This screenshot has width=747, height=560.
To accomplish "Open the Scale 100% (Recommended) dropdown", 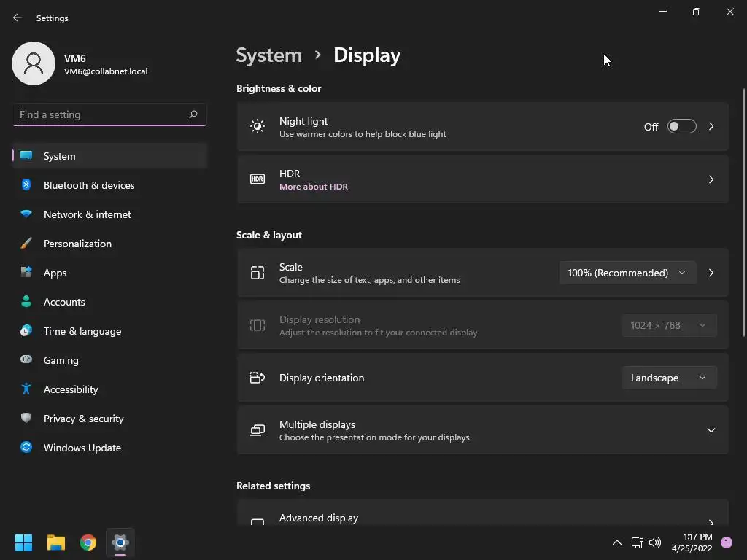I will point(627,273).
